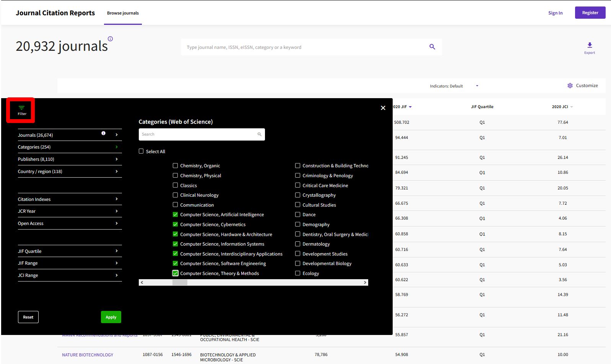This screenshot has width=611, height=364.
Task: Expand Citation Indexes filter
Action: [70, 199]
